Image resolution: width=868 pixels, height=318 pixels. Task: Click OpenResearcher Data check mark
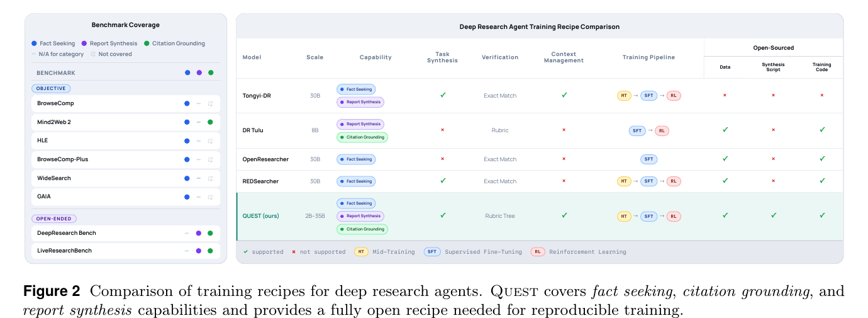coord(725,159)
